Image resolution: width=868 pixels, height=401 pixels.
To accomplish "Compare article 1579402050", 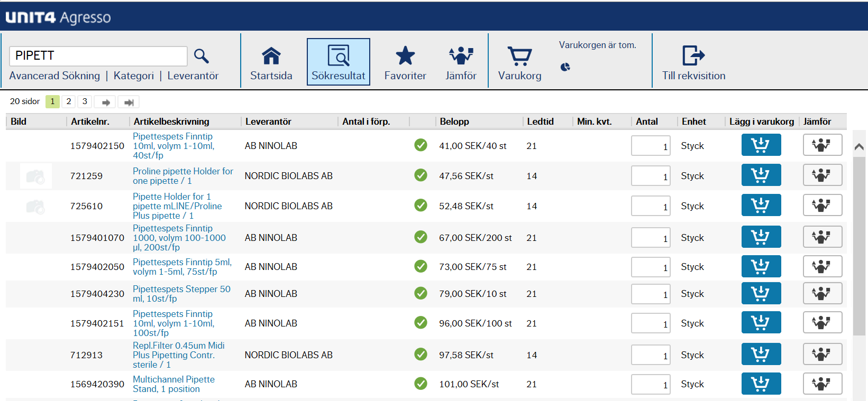I will (822, 266).
